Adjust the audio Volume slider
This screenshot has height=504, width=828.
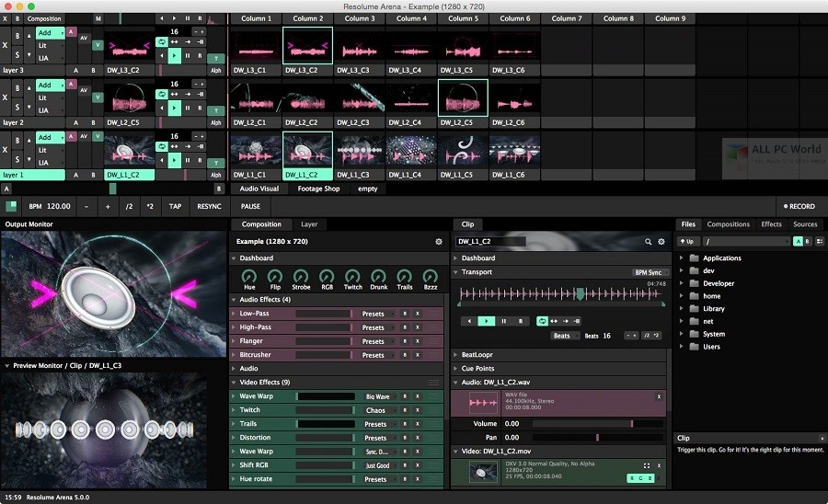597,424
